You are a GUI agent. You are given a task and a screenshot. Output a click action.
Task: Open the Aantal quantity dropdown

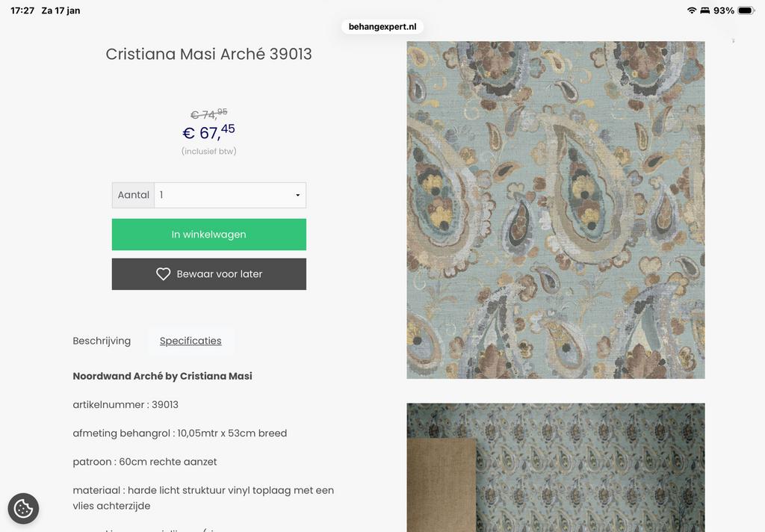click(229, 195)
